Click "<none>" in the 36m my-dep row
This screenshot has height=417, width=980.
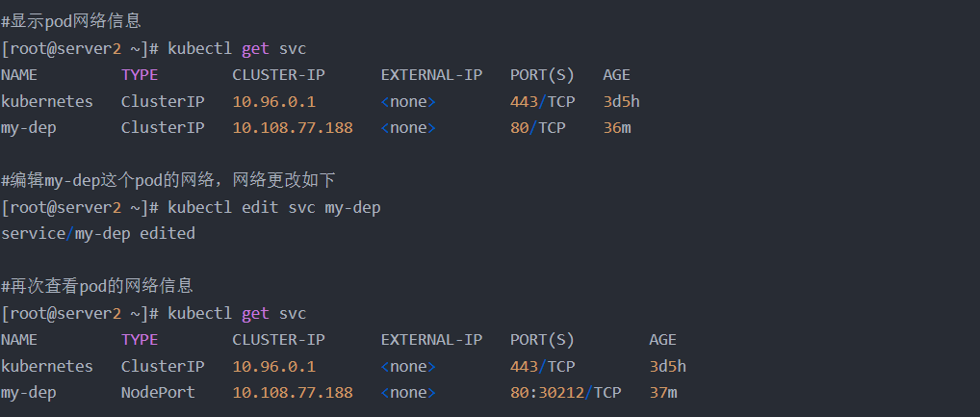click(x=408, y=128)
